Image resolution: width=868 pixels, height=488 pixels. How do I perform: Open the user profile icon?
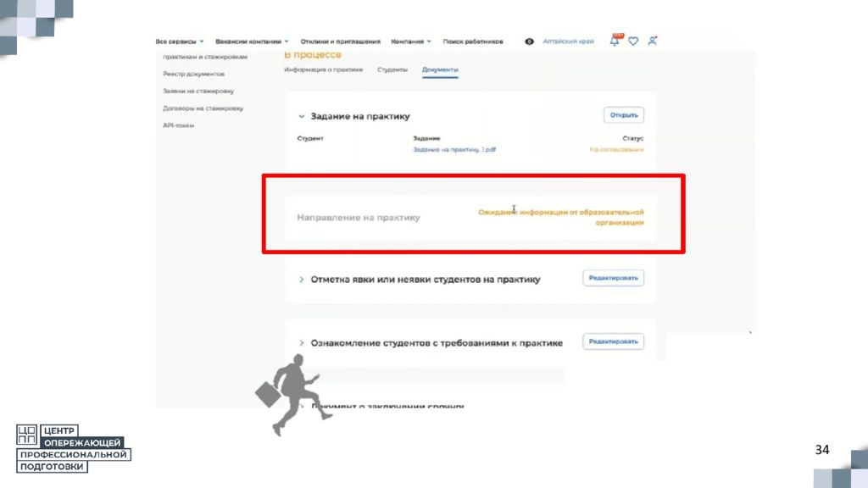coord(652,41)
